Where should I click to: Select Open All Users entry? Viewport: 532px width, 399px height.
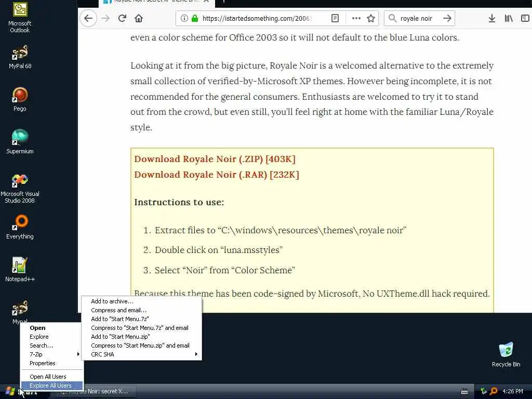[x=51, y=377]
